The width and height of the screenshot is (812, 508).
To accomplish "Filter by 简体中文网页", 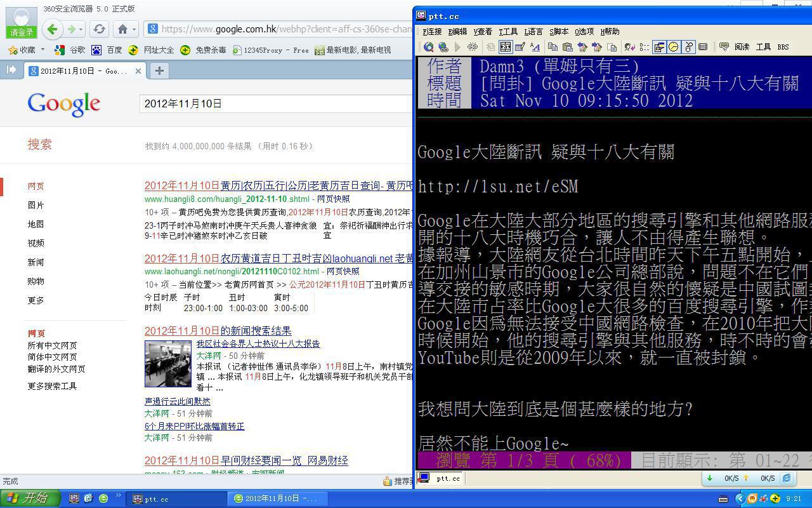I will pos(52,357).
